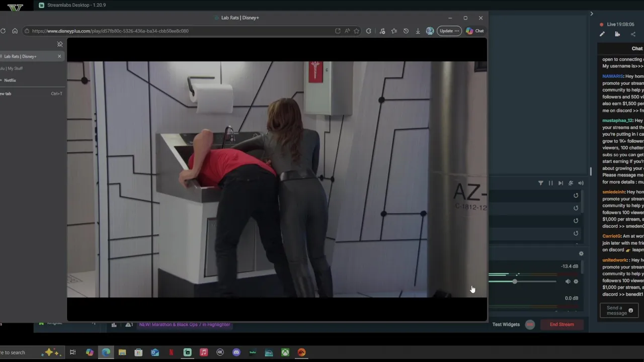Open Task View on taskbar
This screenshot has height=362, width=644.
click(x=72, y=352)
